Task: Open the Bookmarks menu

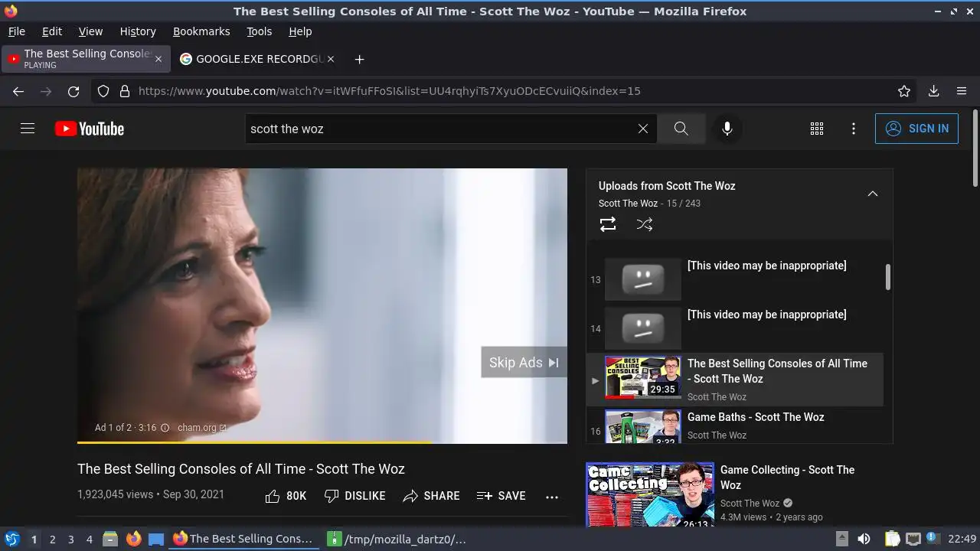Action: tap(201, 31)
